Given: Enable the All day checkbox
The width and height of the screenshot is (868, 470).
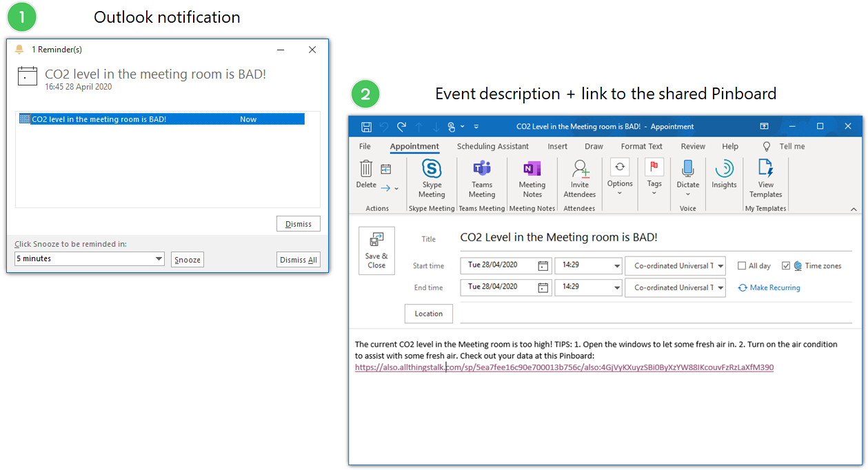Looking at the screenshot, I should pos(742,266).
